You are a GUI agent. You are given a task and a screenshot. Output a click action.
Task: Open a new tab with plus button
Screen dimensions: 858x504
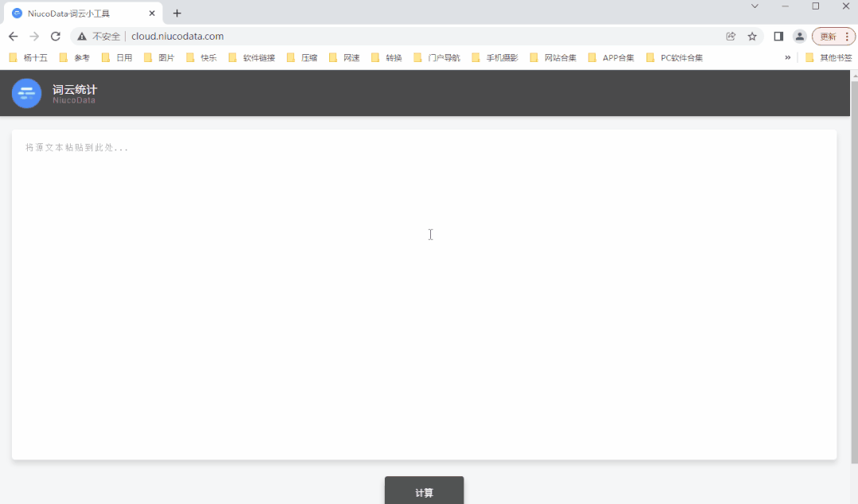point(177,14)
